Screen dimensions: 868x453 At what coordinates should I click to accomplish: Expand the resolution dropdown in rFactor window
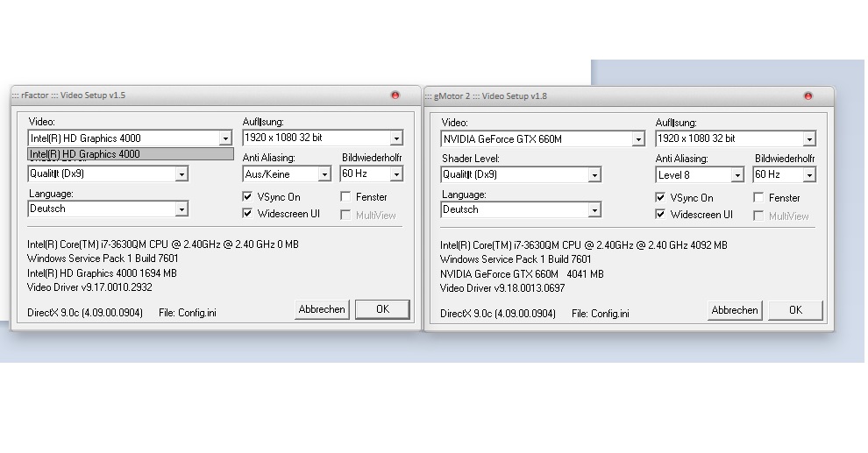396,138
